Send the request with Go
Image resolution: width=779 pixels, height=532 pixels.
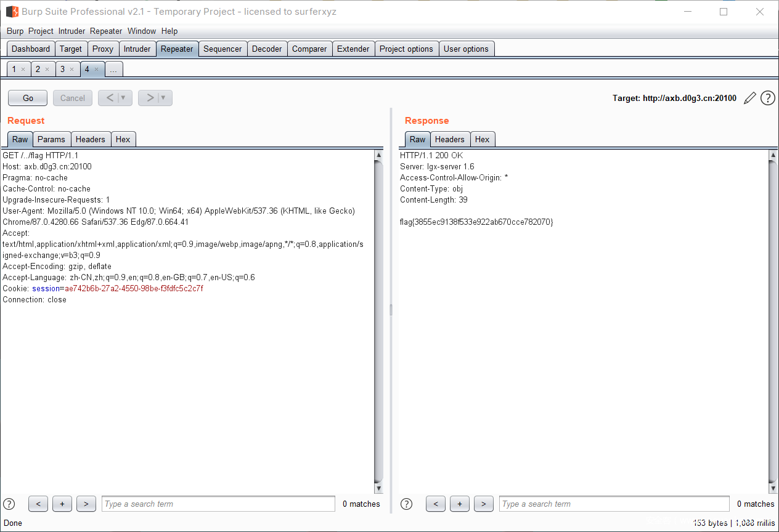point(28,98)
